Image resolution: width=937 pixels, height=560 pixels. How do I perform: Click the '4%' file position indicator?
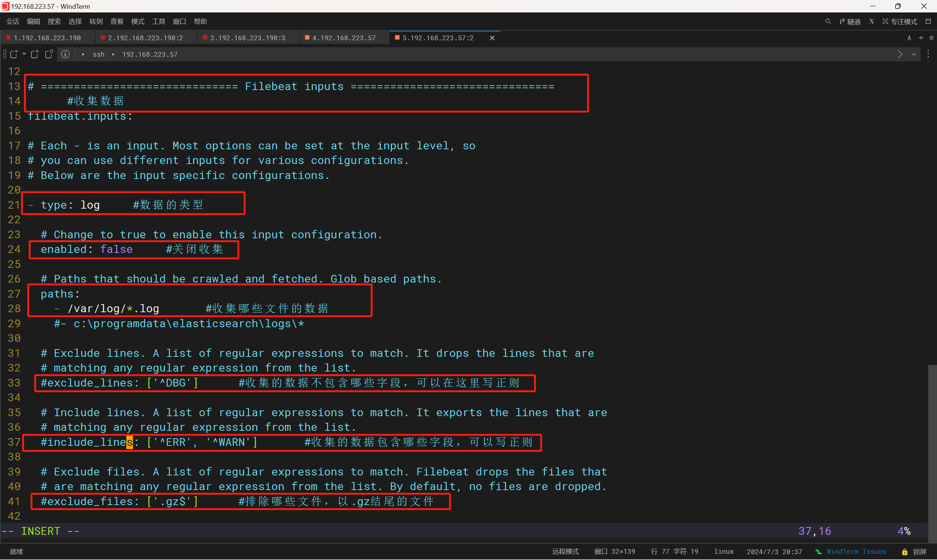(x=904, y=531)
